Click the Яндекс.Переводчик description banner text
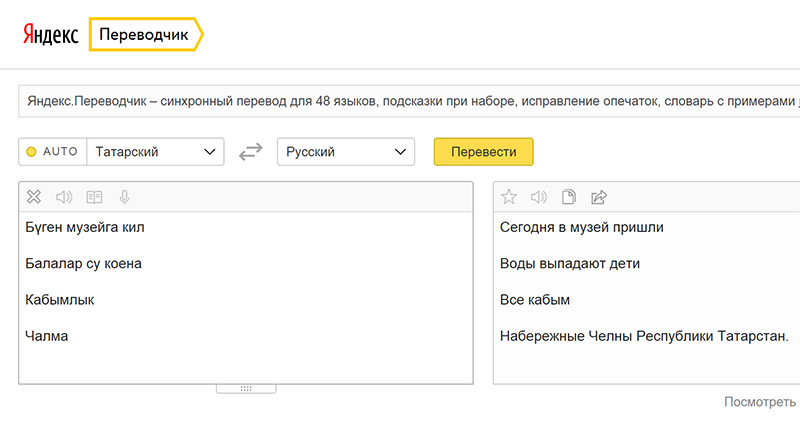The width and height of the screenshot is (800, 431). [411, 101]
